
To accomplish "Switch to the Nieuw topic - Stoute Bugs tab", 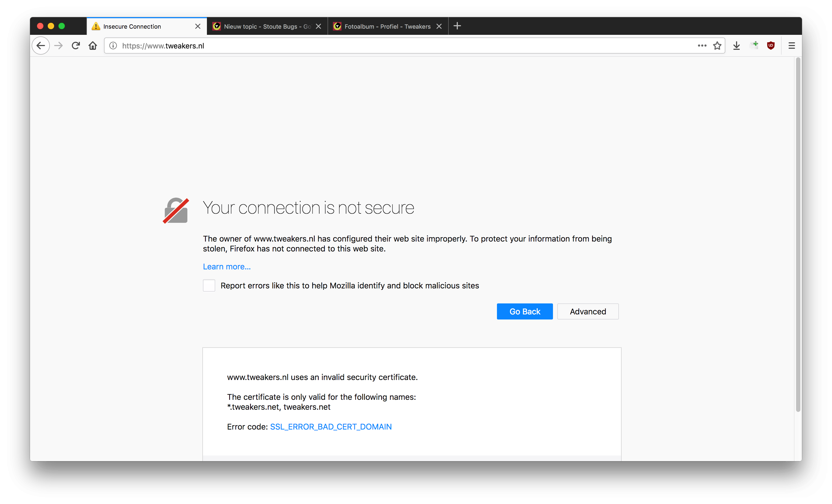I will coord(263,26).
